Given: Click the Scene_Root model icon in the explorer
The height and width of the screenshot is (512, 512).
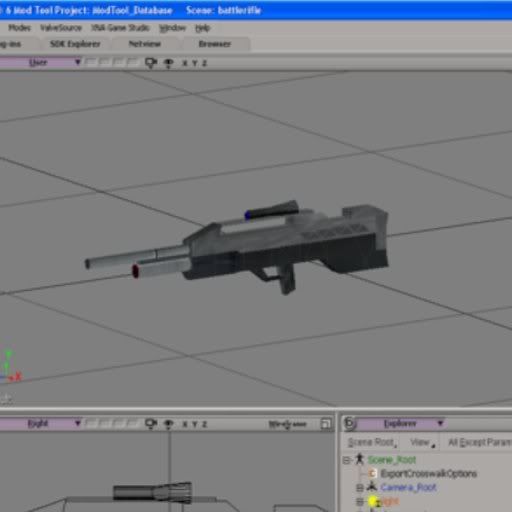Looking at the screenshot, I should pyautogui.click(x=359, y=459).
